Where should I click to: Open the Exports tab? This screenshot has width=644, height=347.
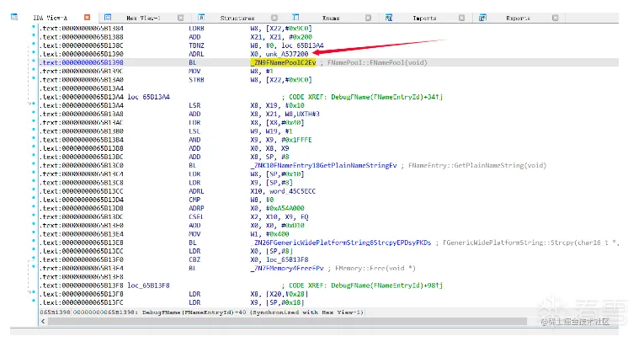(x=518, y=18)
